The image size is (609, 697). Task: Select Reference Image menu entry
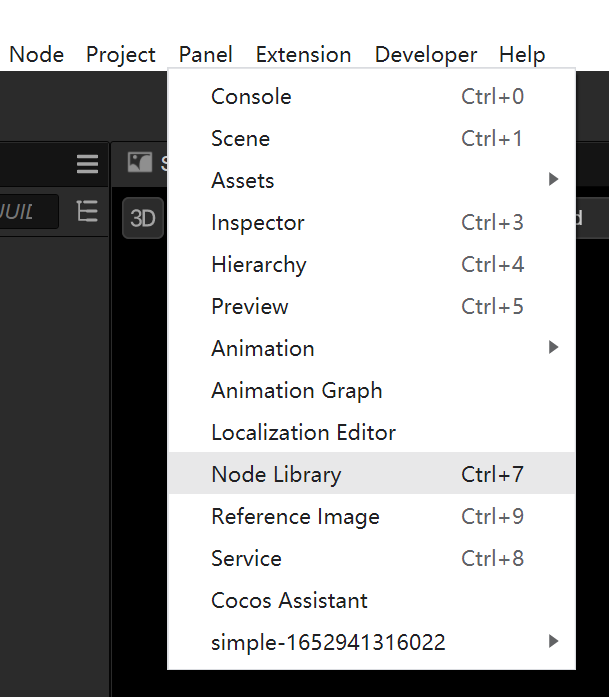point(295,516)
